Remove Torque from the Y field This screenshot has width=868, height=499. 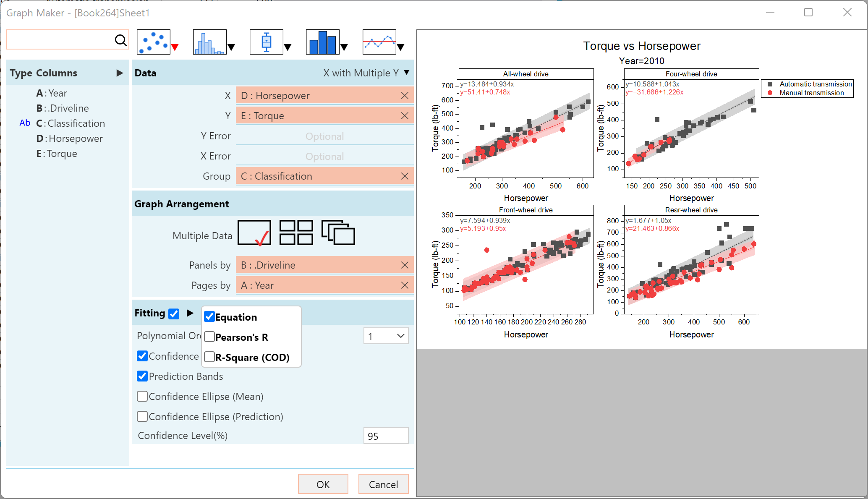405,116
